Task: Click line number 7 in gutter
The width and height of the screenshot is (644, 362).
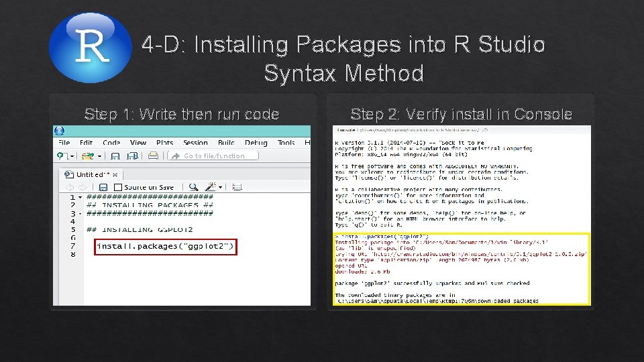Action: point(73,246)
